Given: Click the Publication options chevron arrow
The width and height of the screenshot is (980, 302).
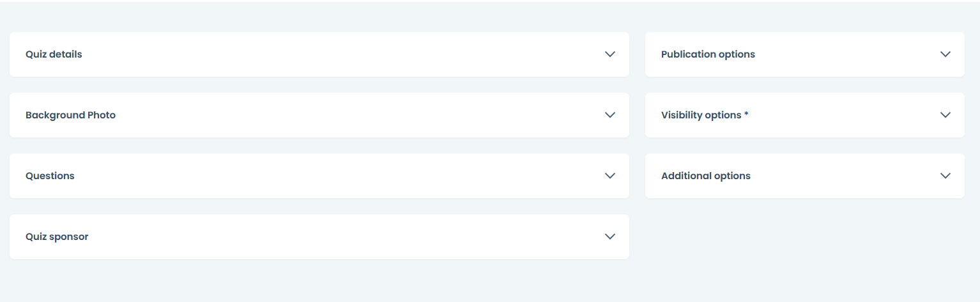Looking at the screenshot, I should [x=945, y=54].
